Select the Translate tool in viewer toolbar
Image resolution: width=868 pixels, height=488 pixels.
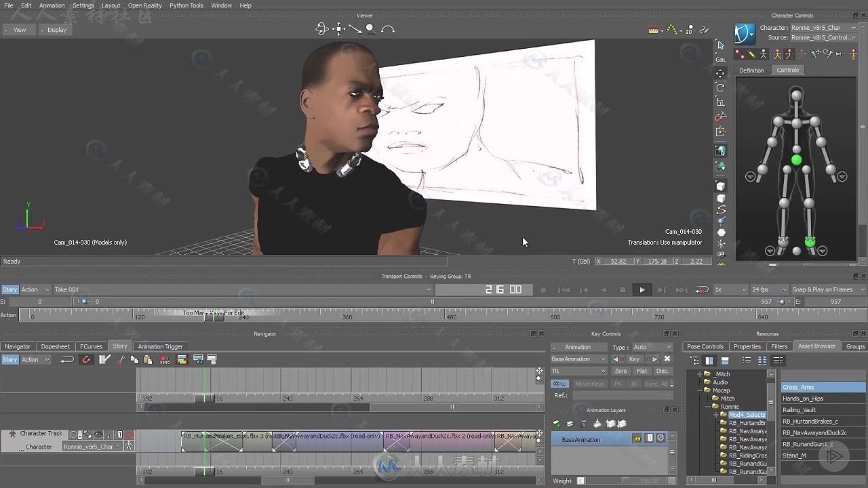pyautogui.click(x=720, y=73)
